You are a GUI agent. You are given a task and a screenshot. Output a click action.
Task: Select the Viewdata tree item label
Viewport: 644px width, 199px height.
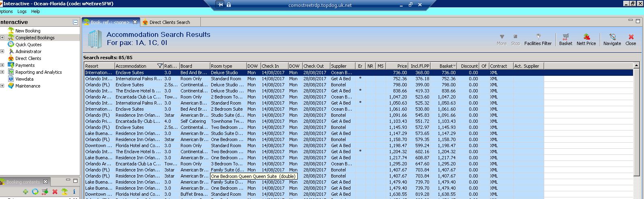[24, 79]
